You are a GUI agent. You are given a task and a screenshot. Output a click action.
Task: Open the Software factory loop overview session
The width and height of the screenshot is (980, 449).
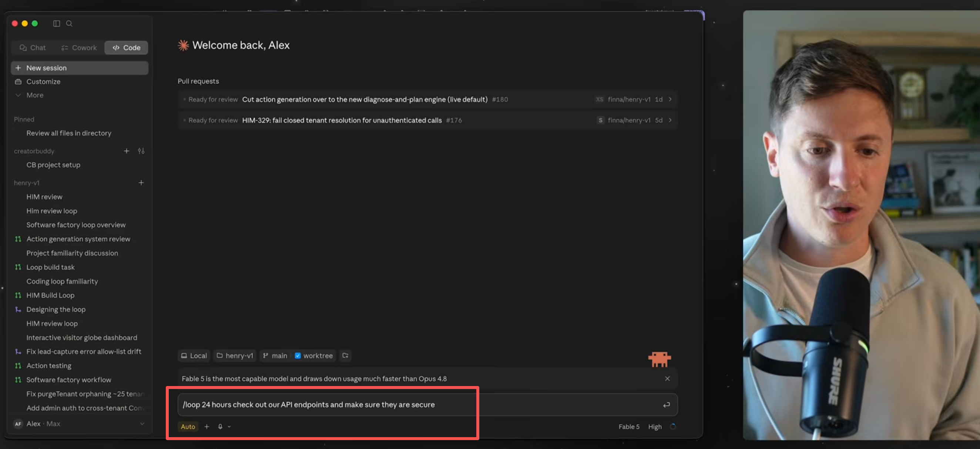pos(76,225)
